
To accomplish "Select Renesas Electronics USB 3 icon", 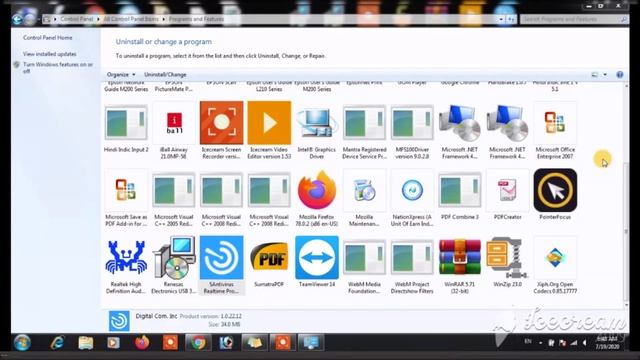I will click(x=174, y=258).
